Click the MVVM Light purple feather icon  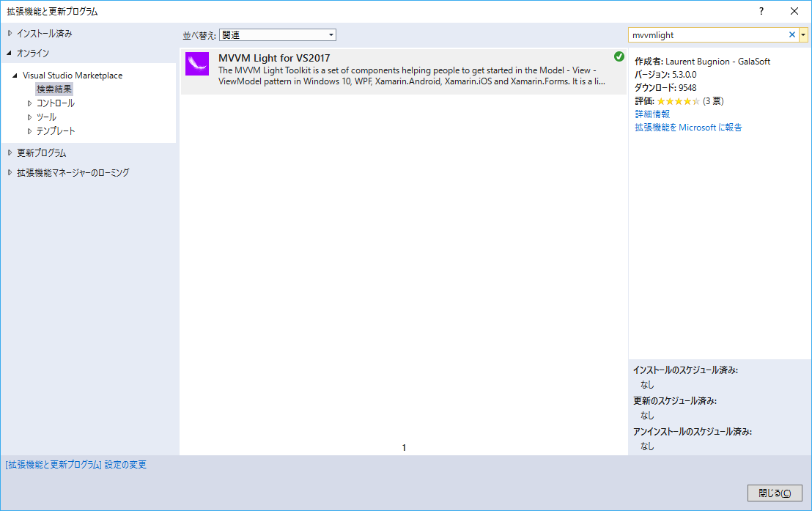pos(197,64)
